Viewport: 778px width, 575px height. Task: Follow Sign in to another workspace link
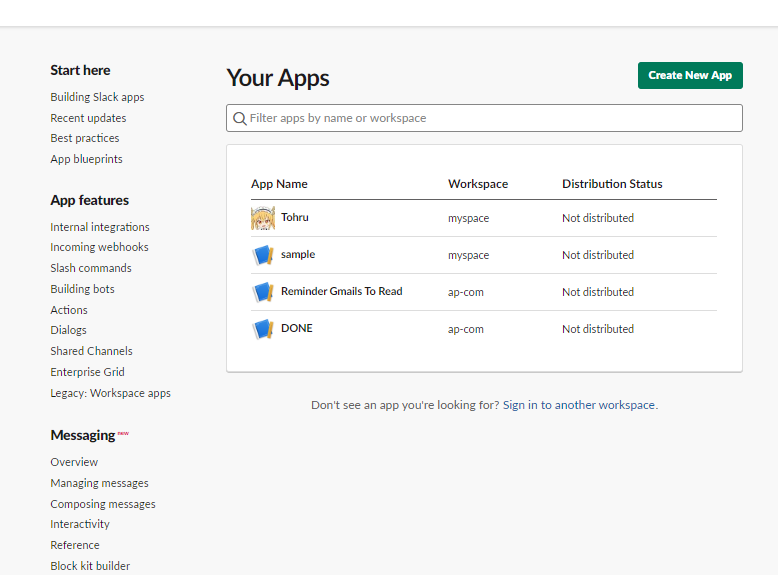click(579, 405)
